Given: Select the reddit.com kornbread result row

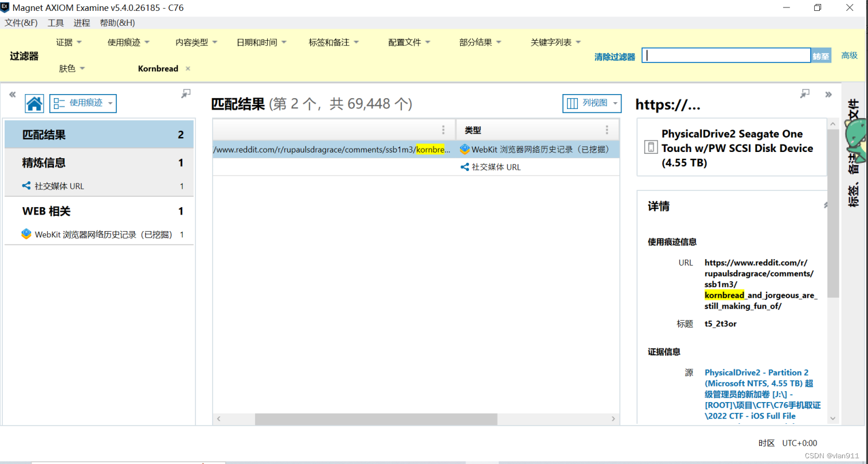Looking at the screenshot, I should [x=416, y=149].
